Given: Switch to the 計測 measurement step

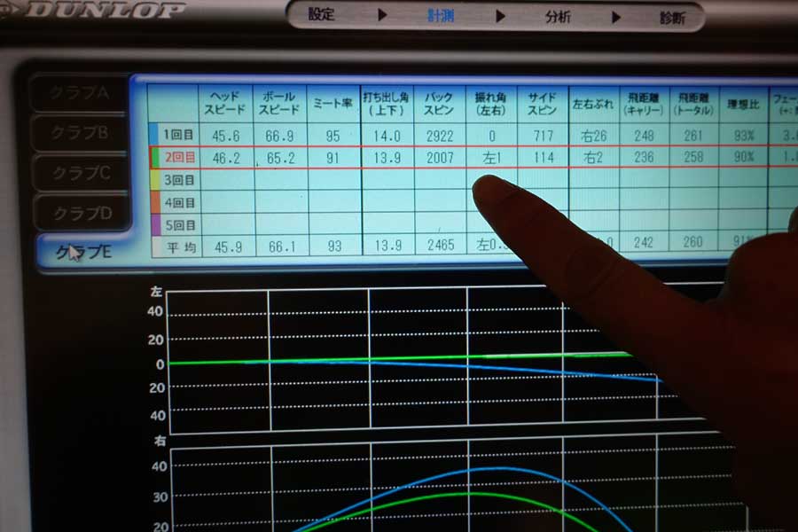Looking at the screenshot, I should coord(440,15).
